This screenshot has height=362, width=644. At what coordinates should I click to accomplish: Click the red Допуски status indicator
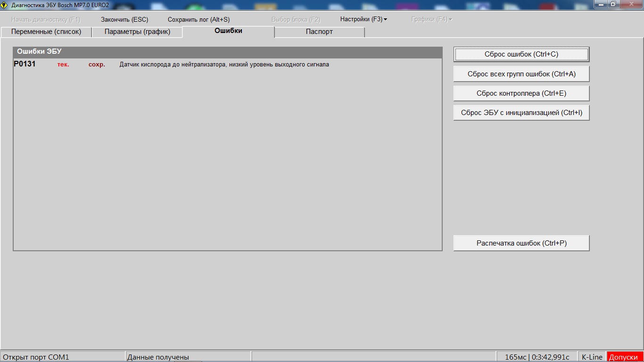(x=625, y=357)
